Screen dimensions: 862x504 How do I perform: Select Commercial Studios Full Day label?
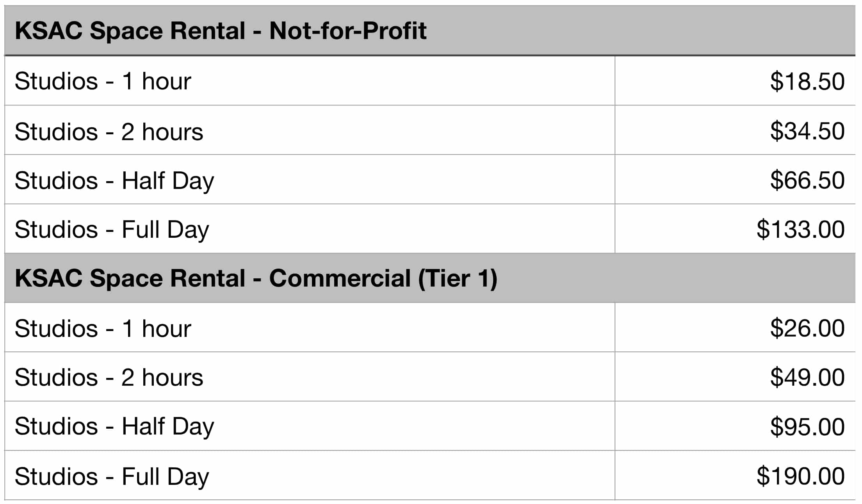112,477
